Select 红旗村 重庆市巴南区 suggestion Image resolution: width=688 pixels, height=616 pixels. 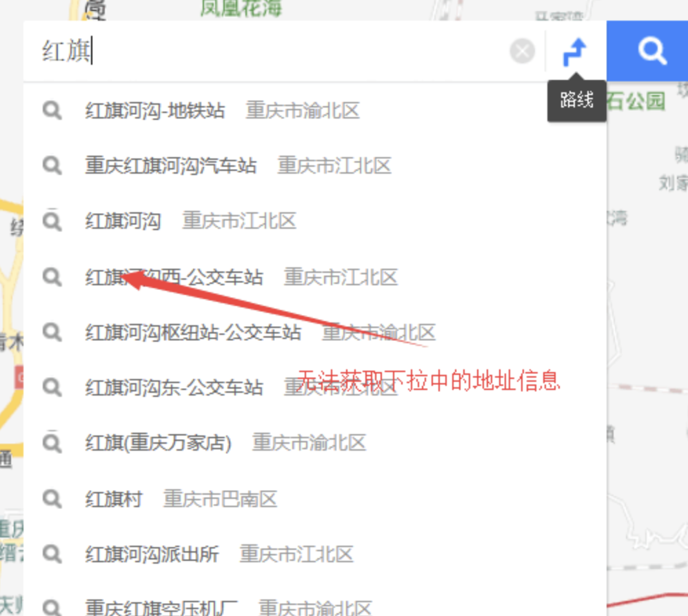point(114,499)
